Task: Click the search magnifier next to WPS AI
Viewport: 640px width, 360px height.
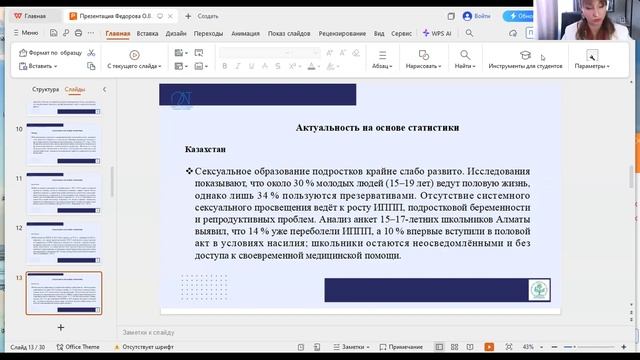Action: coord(469,33)
